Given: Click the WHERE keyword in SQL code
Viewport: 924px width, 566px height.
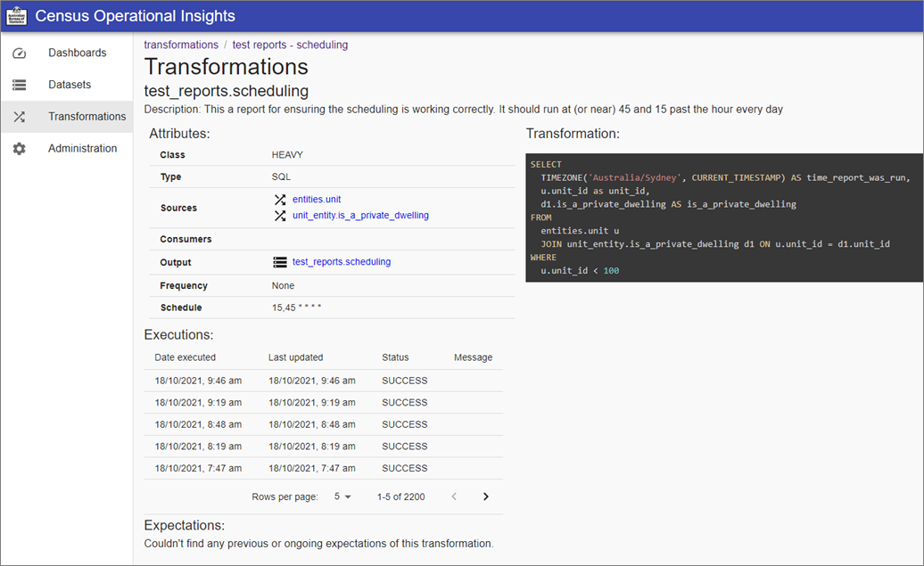Looking at the screenshot, I should pyautogui.click(x=543, y=258).
